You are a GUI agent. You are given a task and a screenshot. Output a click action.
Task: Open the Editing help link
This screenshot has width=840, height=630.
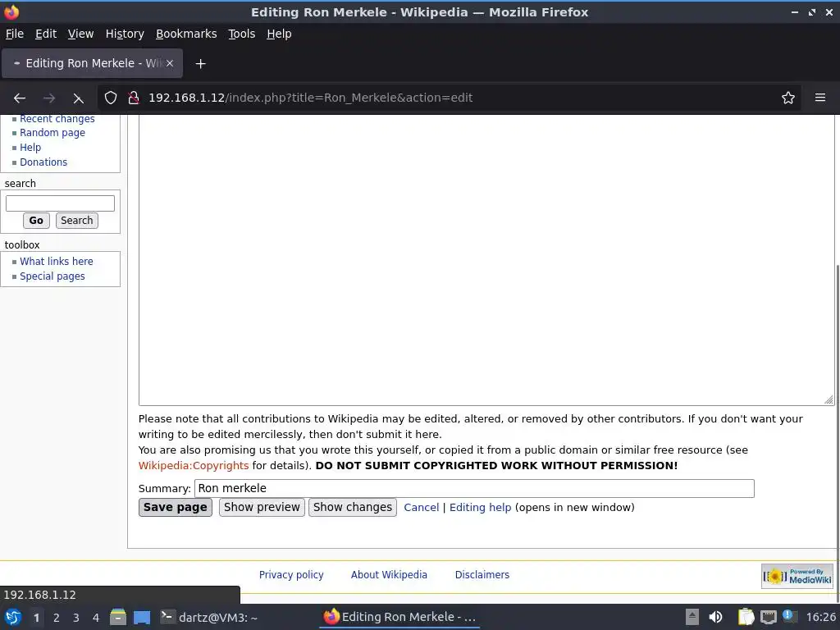(x=480, y=507)
